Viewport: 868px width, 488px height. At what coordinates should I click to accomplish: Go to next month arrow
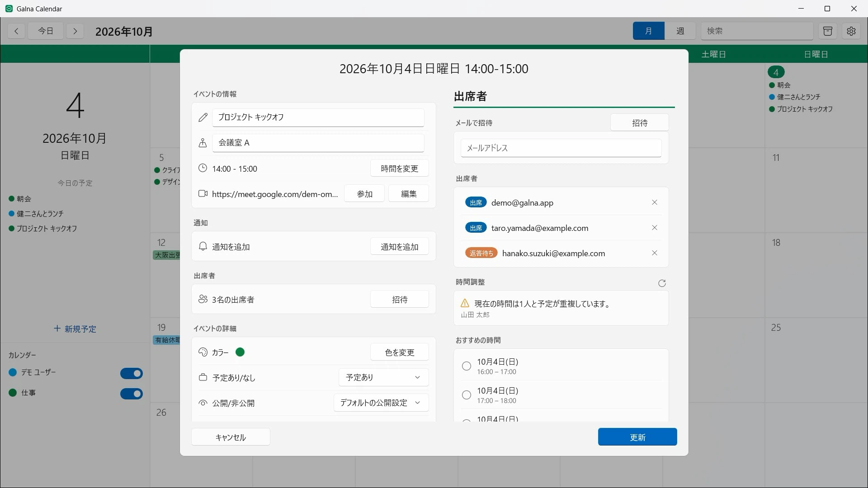pyautogui.click(x=75, y=31)
